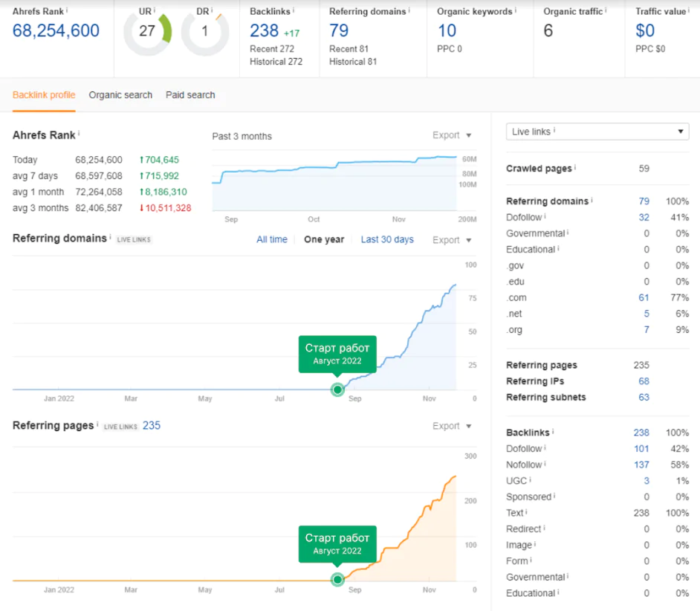The width and height of the screenshot is (700, 611).
Task: Click info icon next to Ahrefs Rank header
Action: (x=67, y=10)
